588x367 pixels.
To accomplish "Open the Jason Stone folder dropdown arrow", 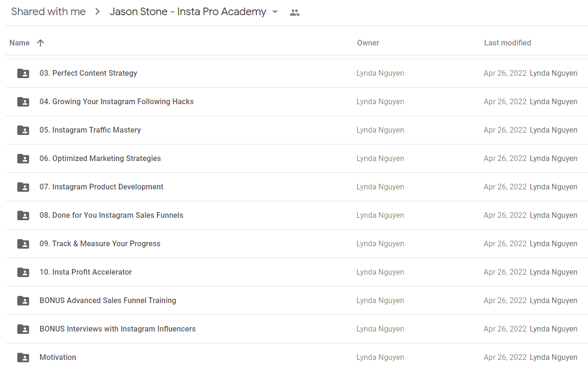I will point(275,12).
